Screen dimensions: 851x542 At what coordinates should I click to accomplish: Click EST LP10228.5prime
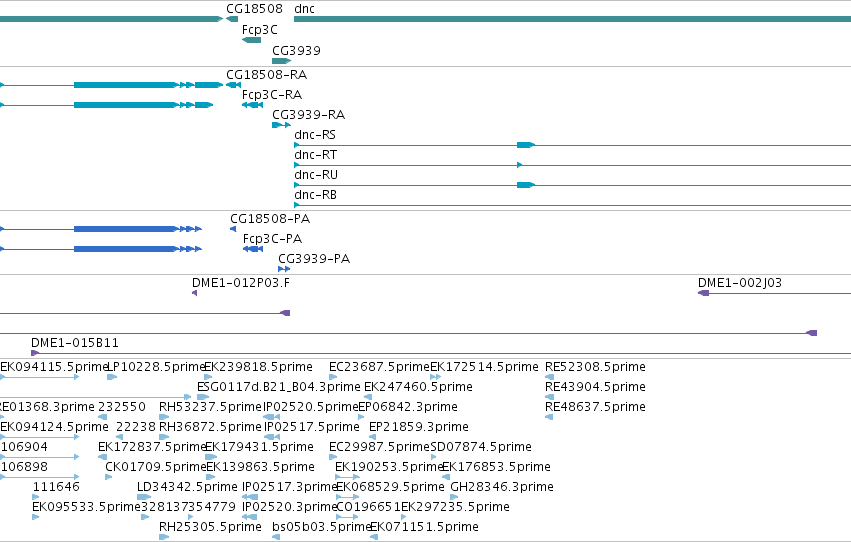[x=156, y=367]
